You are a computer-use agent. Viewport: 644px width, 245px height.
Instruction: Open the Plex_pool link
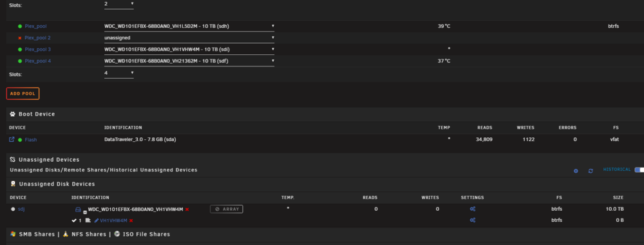point(35,26)
